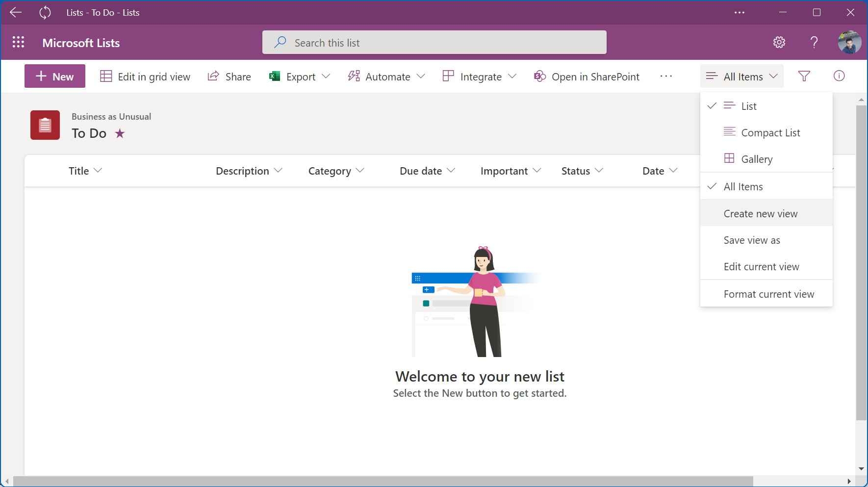Choose Create new view from menu
This screenshot has height=487, width=868.
point(760,213)
